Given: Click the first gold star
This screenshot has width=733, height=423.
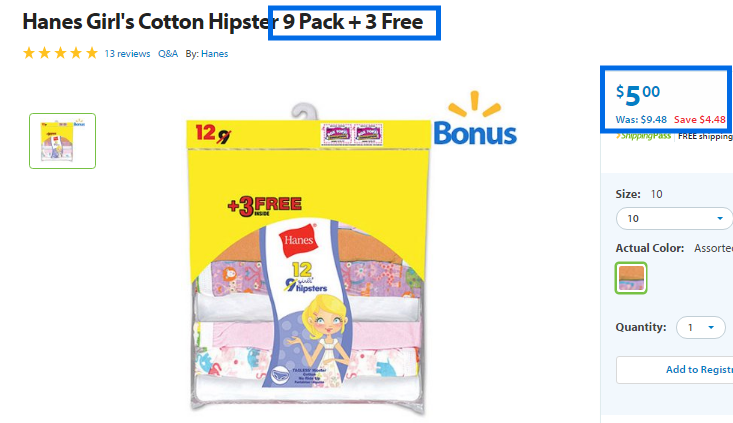Looking at the screenshot, I should 29,53.
